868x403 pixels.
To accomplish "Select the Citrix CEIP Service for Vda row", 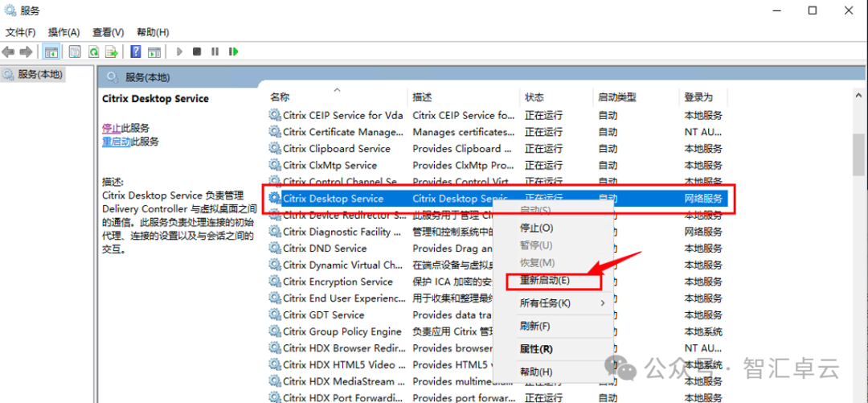I will point(497,115).
